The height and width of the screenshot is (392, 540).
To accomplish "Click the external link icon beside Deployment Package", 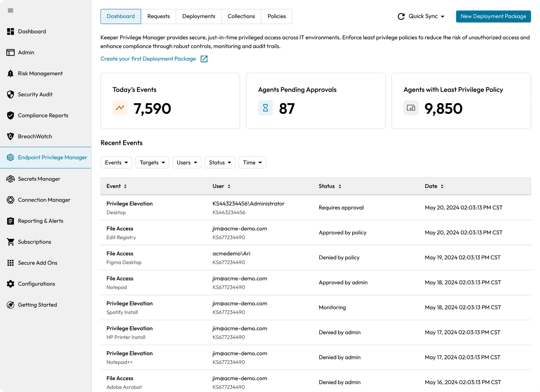I will click(204, 59).
